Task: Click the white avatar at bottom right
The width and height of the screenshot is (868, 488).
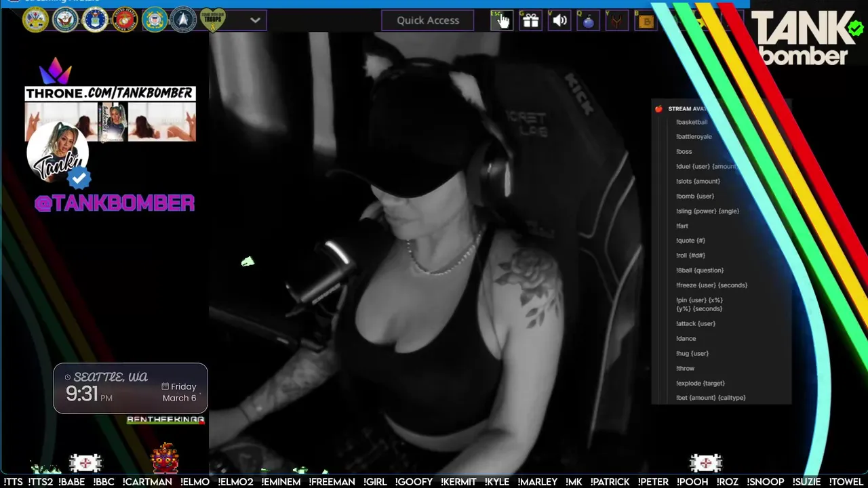Action: coord(706,463)
